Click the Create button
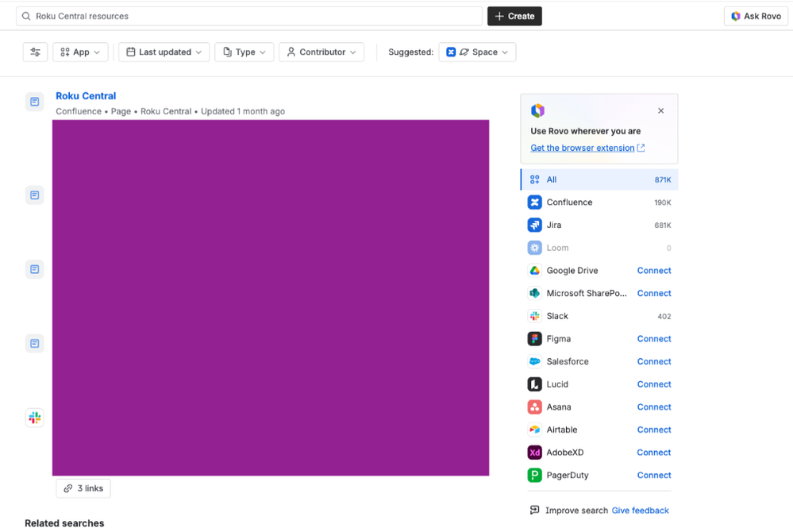793x532 pixels. pyautogui.click(x=514, y=16)
